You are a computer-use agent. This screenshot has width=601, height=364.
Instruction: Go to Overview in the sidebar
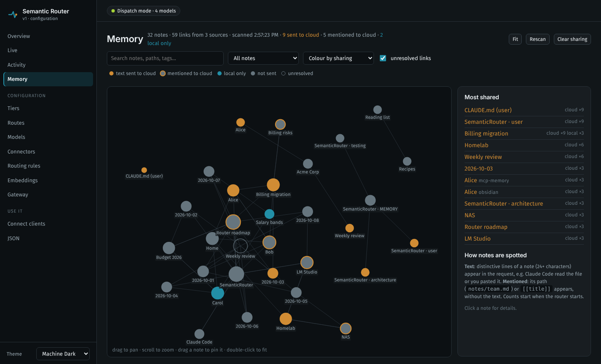pyautogui.click(x=48, y=36)
